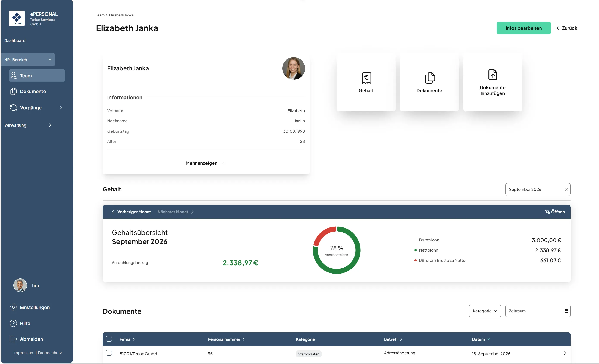Viewport: 599px width, 364px height.
Task: Click the Stammdaten category tag
Action: 308,354
